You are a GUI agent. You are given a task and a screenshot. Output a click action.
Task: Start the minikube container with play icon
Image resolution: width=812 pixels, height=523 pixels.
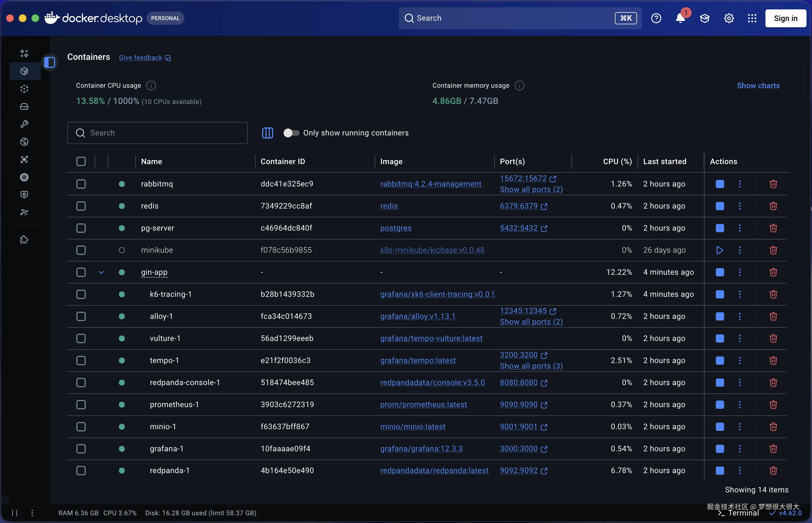[719, 250]
